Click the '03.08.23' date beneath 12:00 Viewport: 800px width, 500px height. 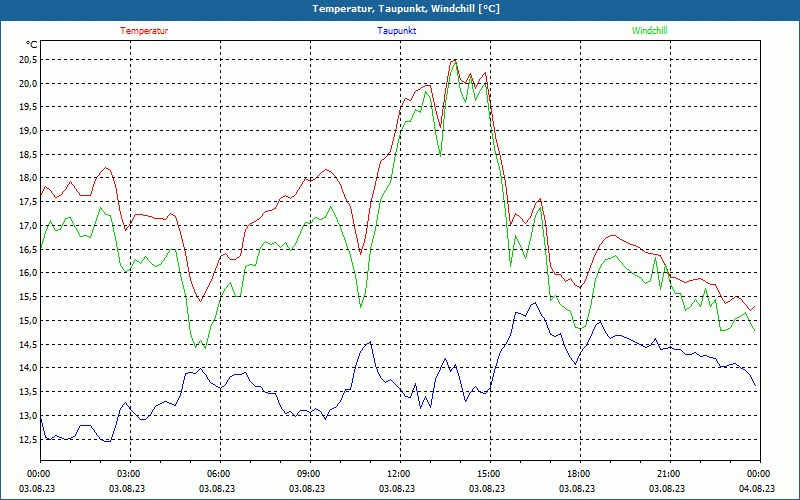tap(397, 488)
